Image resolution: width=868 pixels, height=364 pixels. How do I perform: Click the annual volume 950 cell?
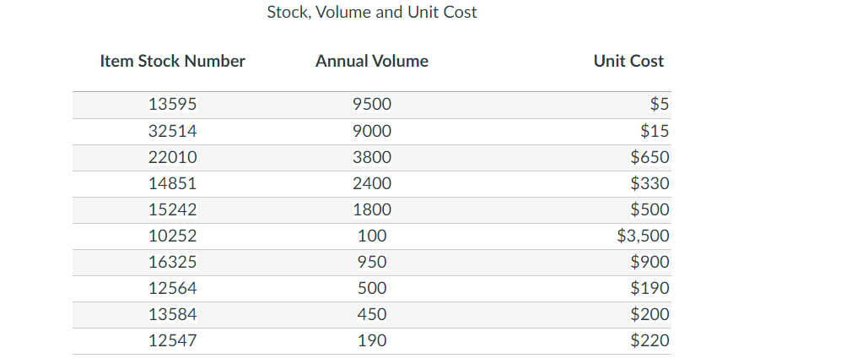coord(372,262)
